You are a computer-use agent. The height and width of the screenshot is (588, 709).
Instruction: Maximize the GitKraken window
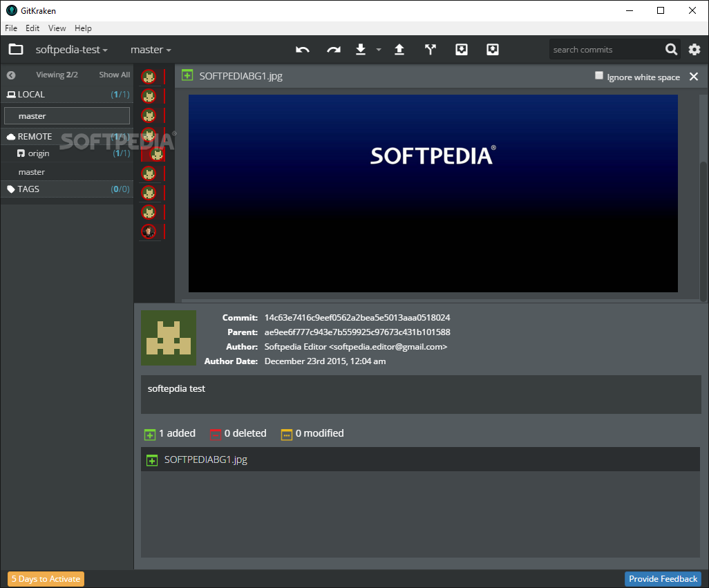point(661,10)
